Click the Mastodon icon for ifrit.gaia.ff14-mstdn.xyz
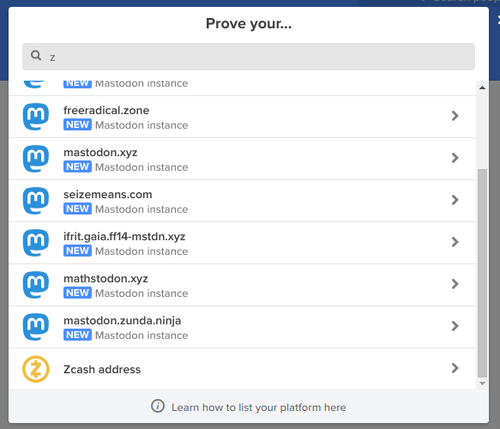Viewport: 500px width, 429px height. coord(36,243)
